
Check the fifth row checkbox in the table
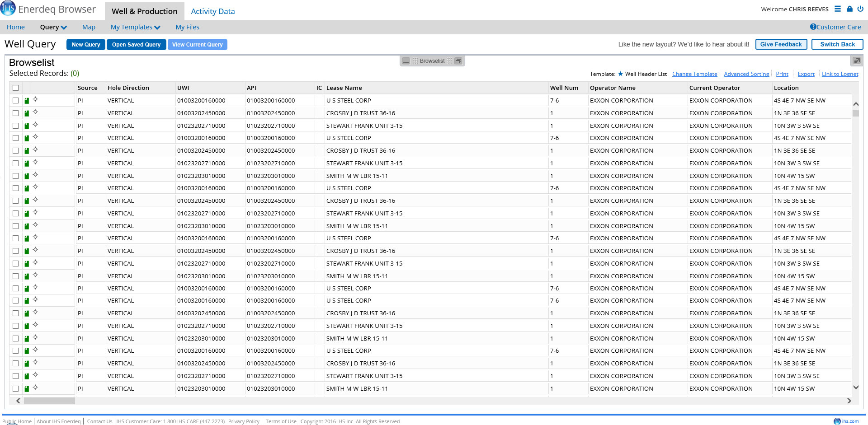[16, 151]
